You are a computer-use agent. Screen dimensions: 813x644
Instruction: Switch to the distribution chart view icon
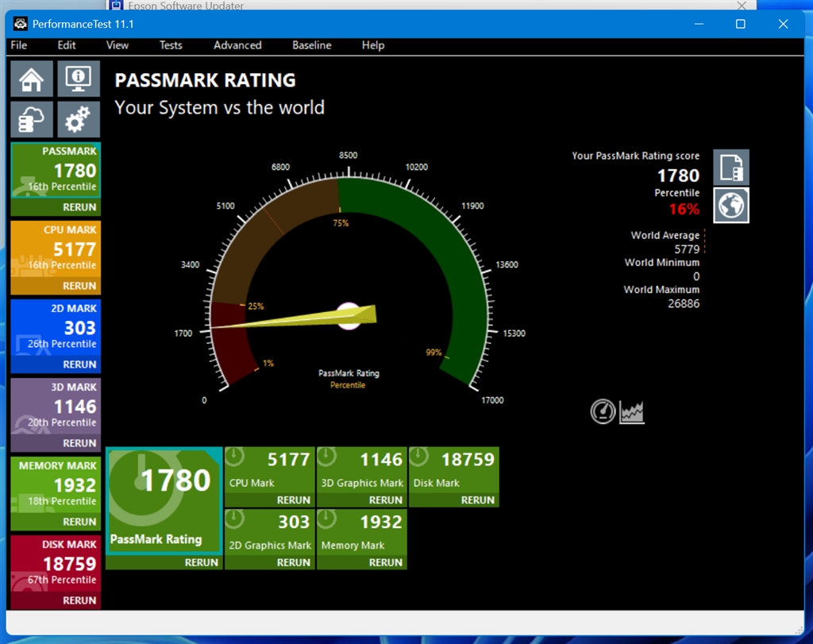(631, 411)
